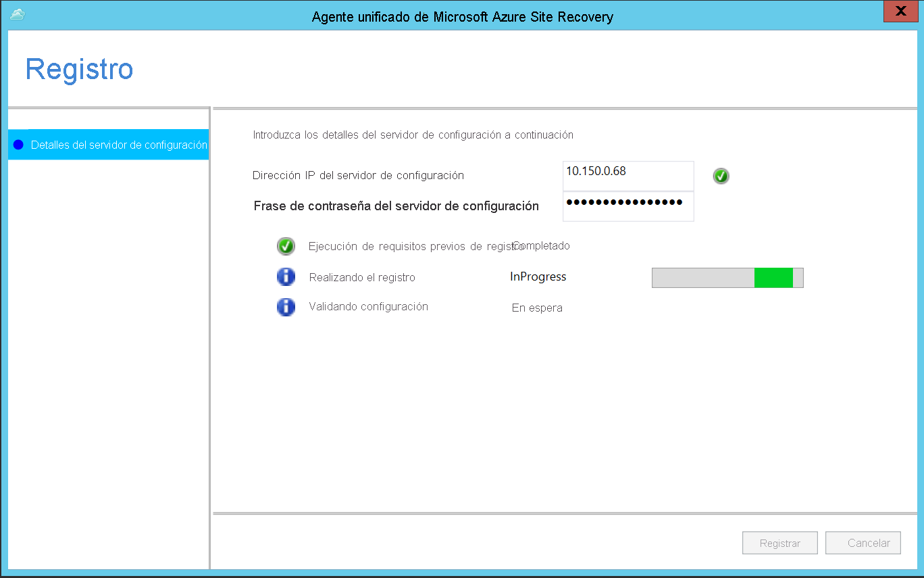The width and height of the screenshot is (924, 578).
Task: Click the configuration server passphrase field
Action: click(628, 206)
